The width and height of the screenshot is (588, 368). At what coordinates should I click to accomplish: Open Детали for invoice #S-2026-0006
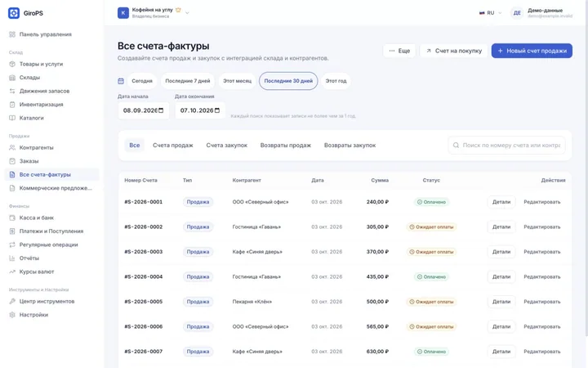(501, 326)
